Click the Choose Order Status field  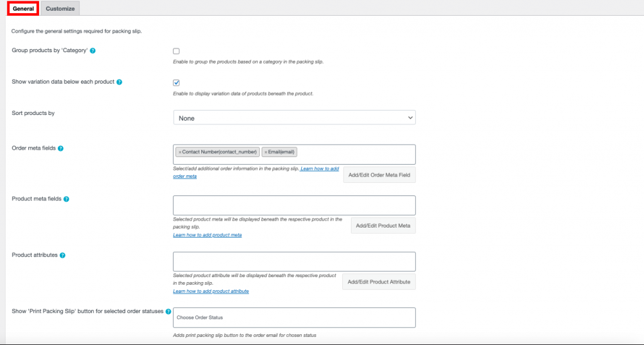[x=294, y=317]
